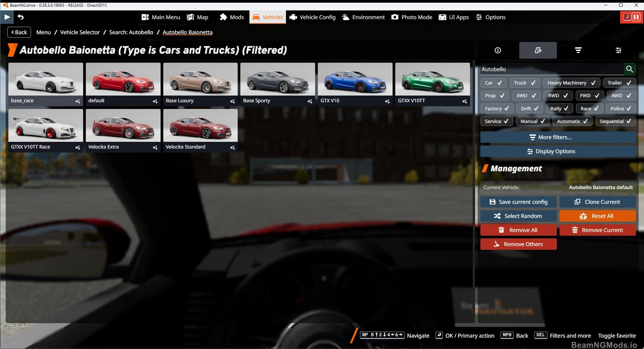Open Main Menu from the top bar
Viewport: 644px width, 349px height.
(161, 17)
